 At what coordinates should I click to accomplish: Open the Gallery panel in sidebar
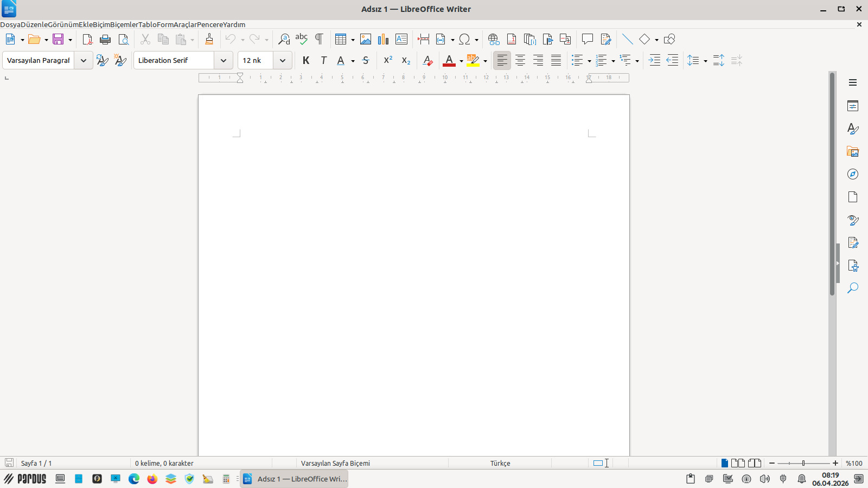[853, 151]
